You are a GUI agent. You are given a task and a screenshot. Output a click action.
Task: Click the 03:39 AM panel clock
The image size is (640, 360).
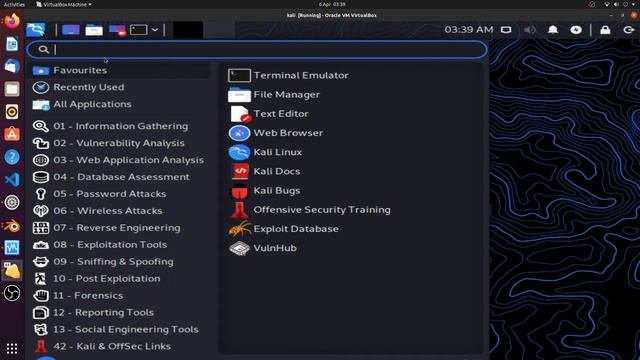pos(469,30)
